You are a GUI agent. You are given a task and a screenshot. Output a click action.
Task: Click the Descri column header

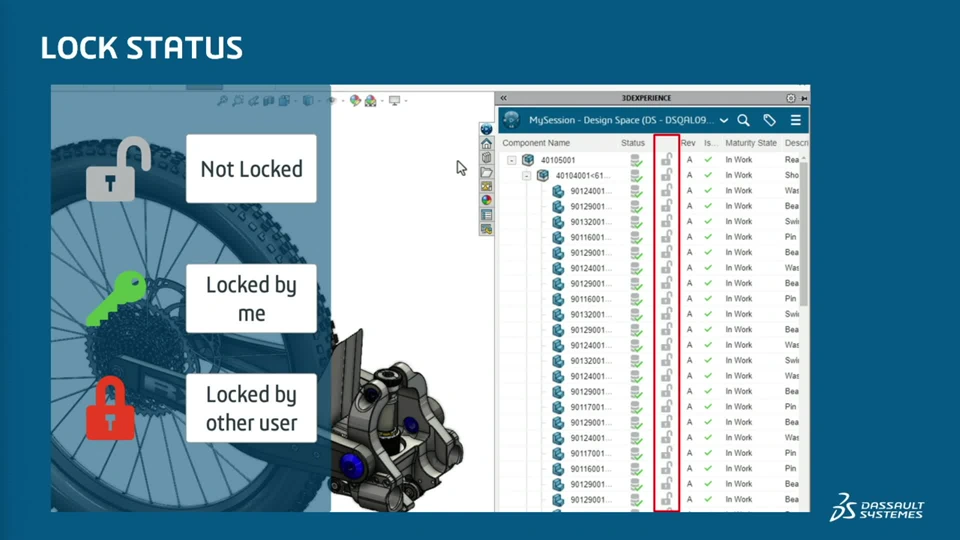tap(796, 143)
